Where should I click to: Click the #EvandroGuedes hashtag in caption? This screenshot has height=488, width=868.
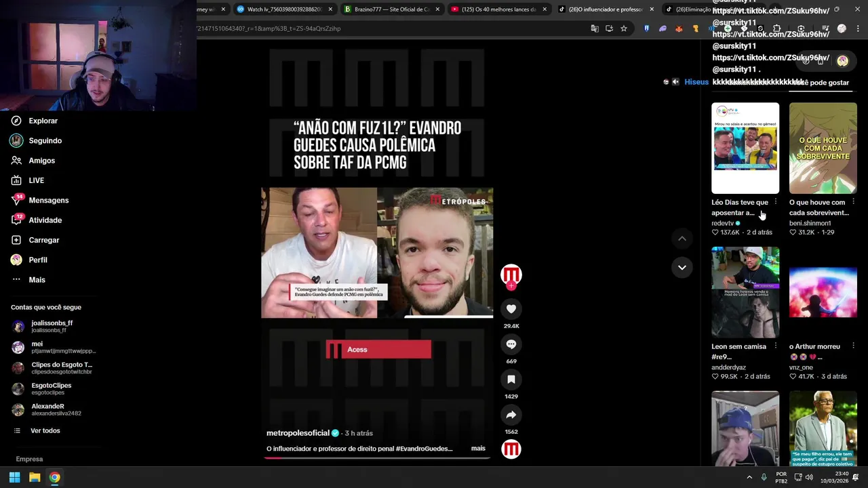pos(424,449)
